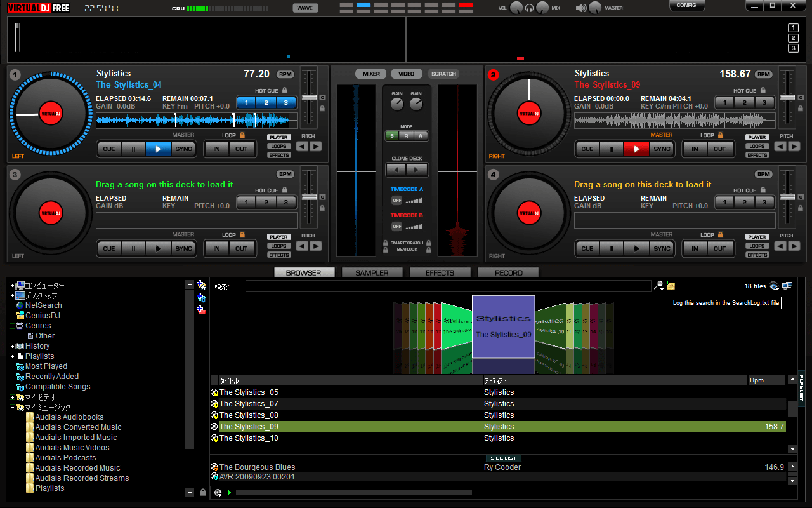This screenshot has width=812, height=508.
Task: Expand the SIDE LIST divider handle
Action: coord(504,458)
